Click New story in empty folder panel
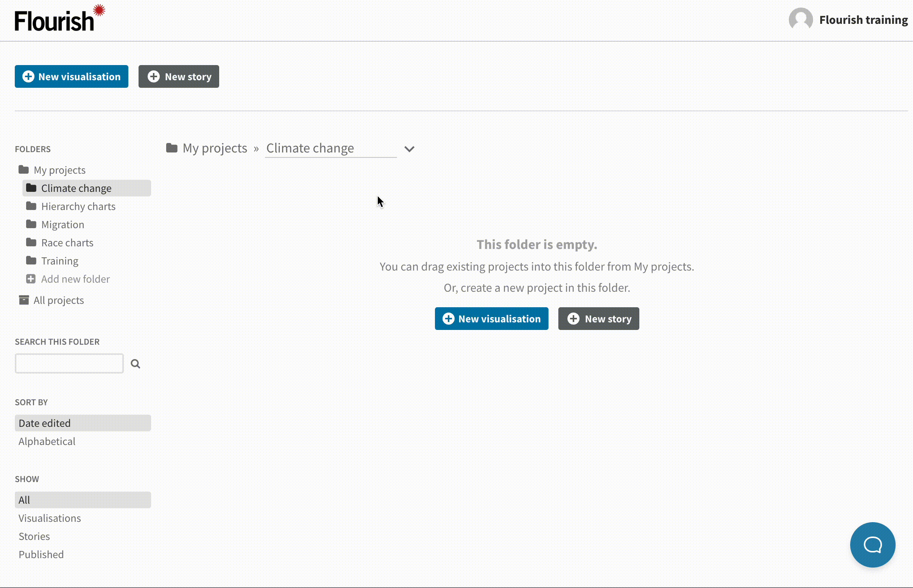The image size is (913, 588). [599, 319]
